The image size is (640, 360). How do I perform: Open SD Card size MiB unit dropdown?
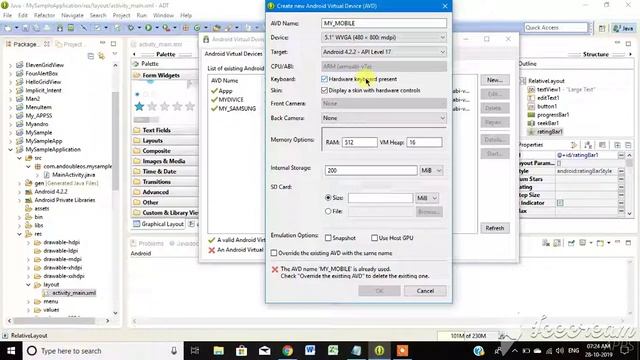(x=427, y=198)
